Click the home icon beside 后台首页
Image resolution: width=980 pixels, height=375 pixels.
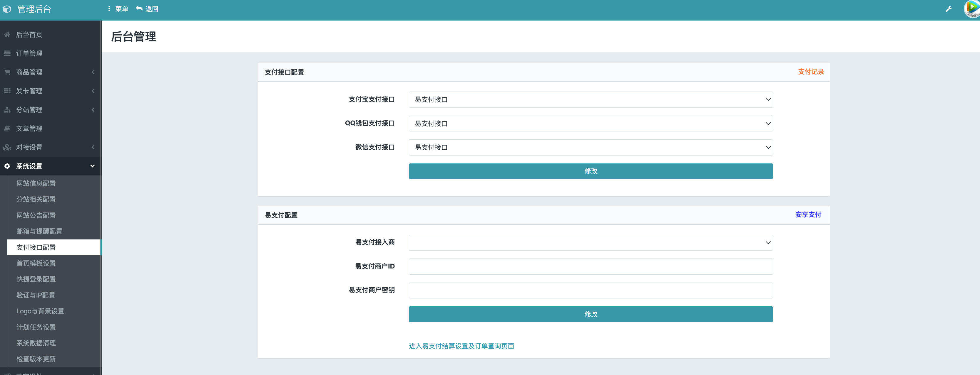click(7, 35)
